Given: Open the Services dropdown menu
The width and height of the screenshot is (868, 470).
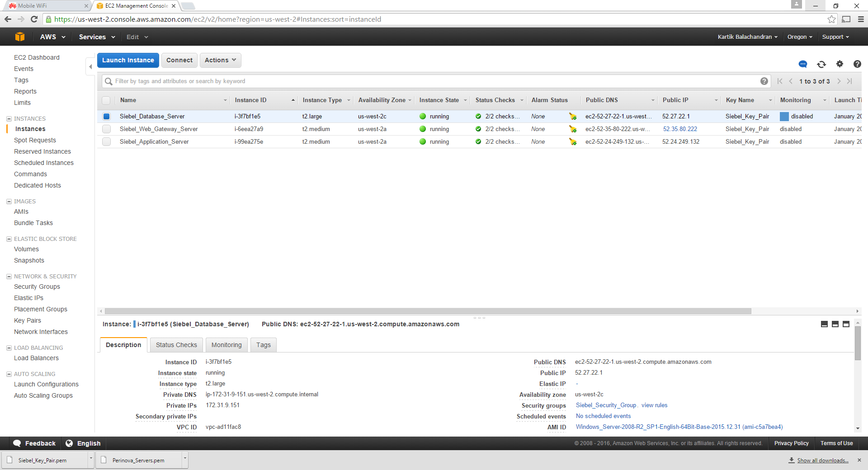Looking at the screenshot, I should (97, 37).
